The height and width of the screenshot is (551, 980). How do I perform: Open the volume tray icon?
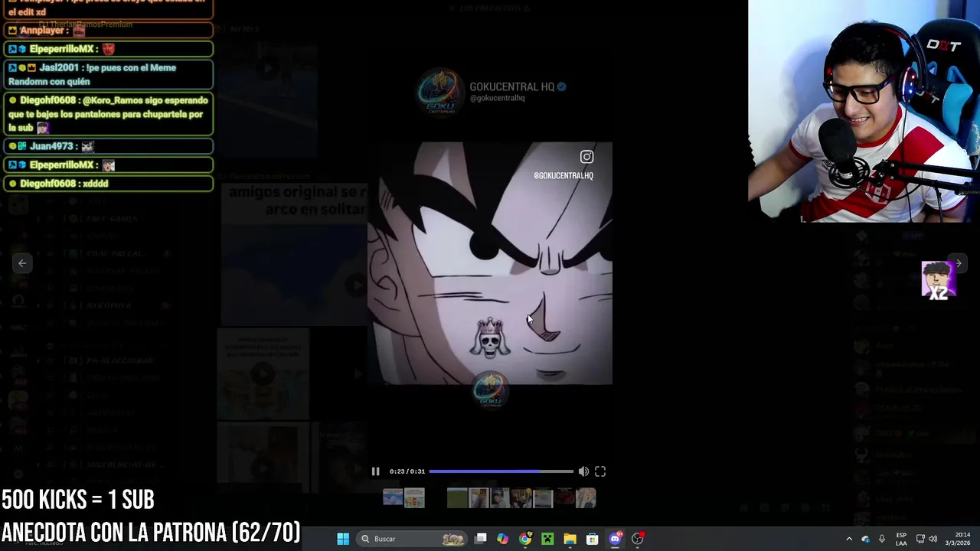[x=933, y=539]
